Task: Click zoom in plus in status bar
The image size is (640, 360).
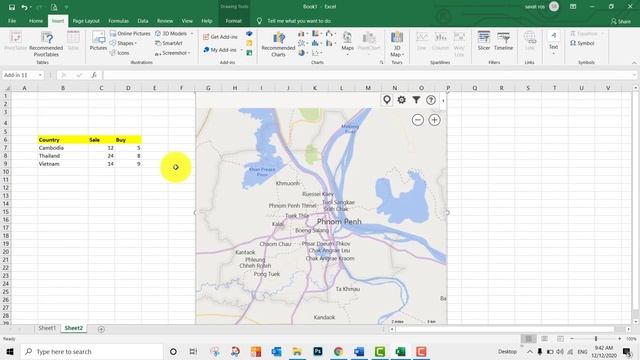Action: (620, 339)
